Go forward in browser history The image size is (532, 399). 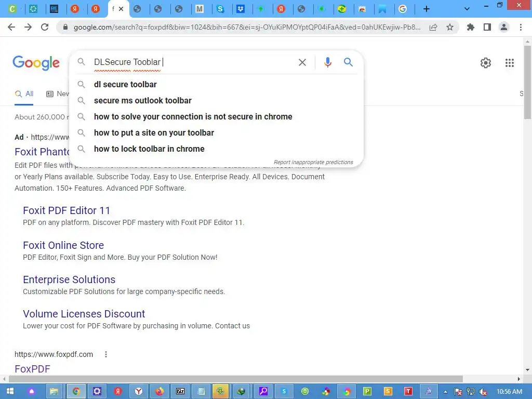[28, 27]
